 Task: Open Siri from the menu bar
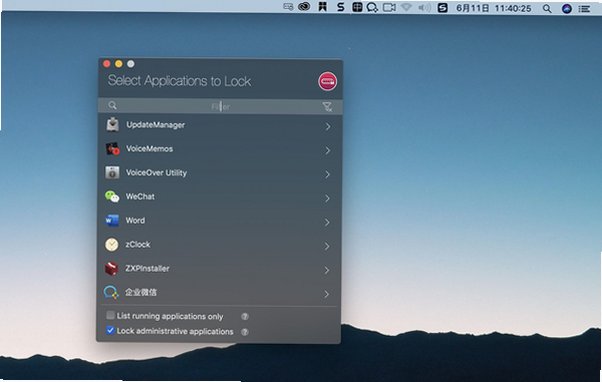pyautogui.click(x=567, y=8)
